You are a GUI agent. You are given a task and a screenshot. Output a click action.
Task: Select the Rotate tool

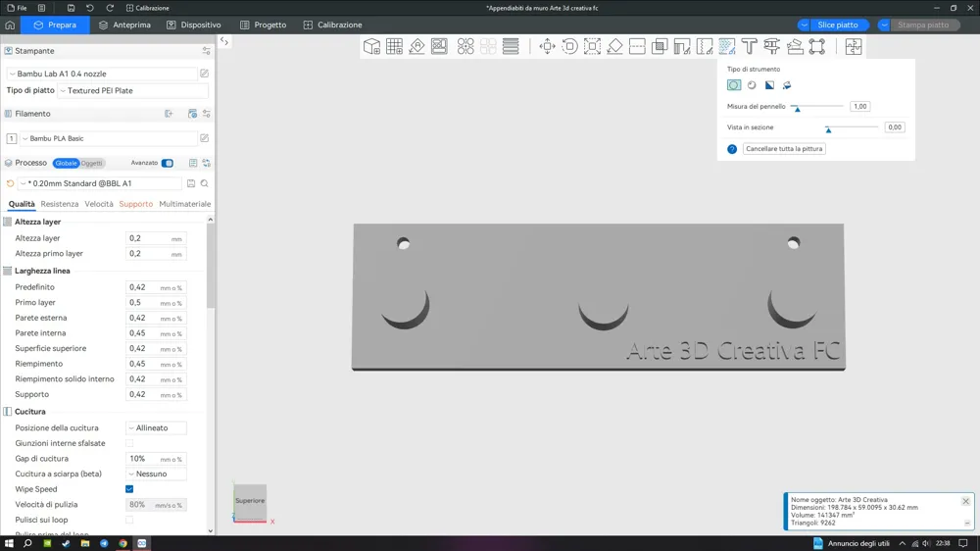pos(569,46)
